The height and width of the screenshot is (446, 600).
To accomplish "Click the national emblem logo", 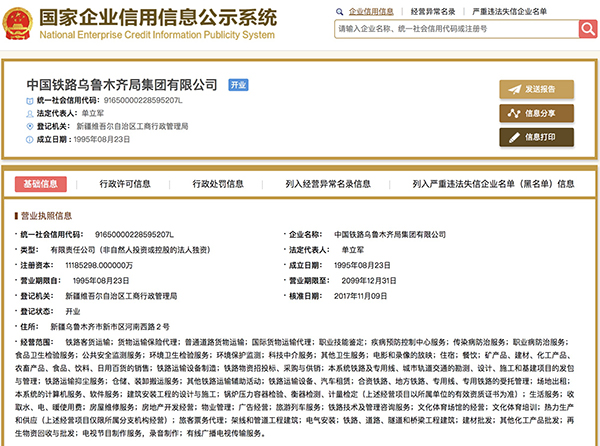I will (x=17, y=24).
